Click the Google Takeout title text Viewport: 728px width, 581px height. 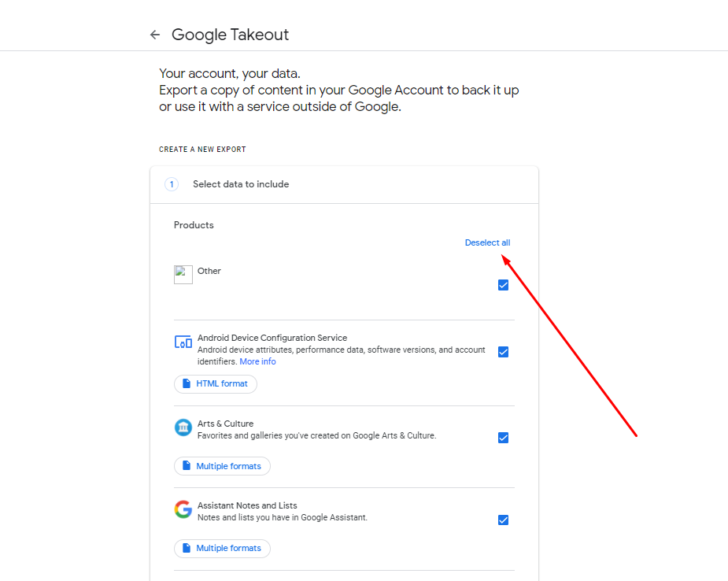point(231,35)
